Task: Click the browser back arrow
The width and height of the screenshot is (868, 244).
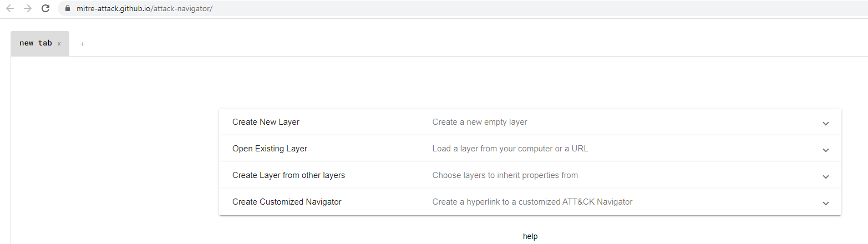Action: (x=10, y=8)
